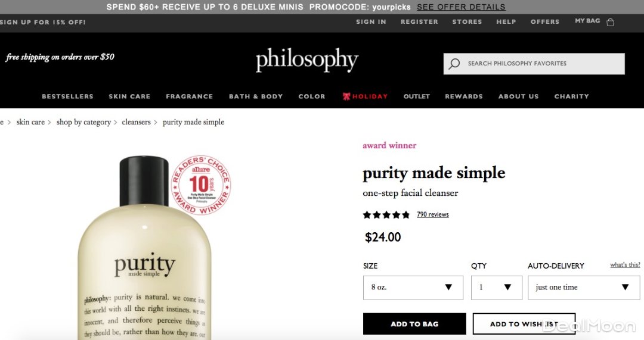Click the five-star rating icons
This screenshot has width=644, height=340.
pyautogui.click(x=386, y=214)
